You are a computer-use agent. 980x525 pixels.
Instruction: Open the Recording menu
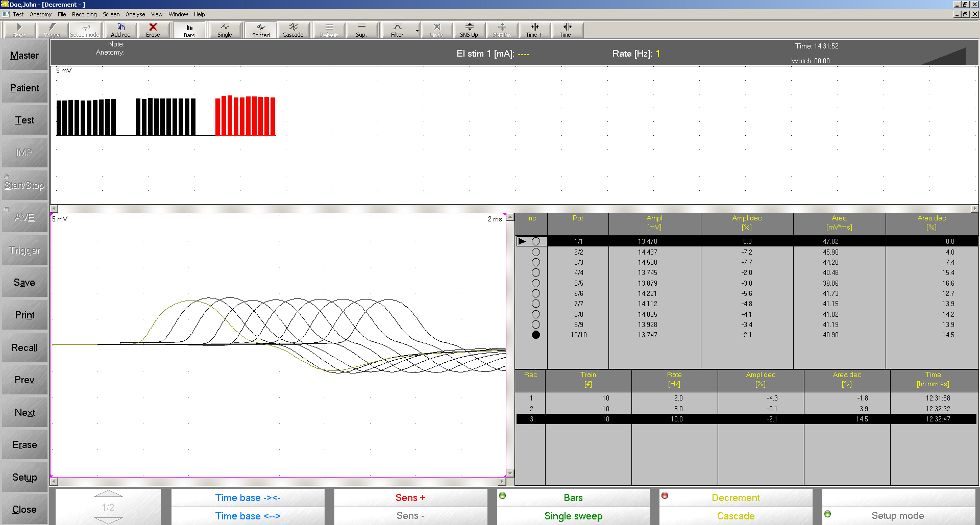click(x=84, y=14)
